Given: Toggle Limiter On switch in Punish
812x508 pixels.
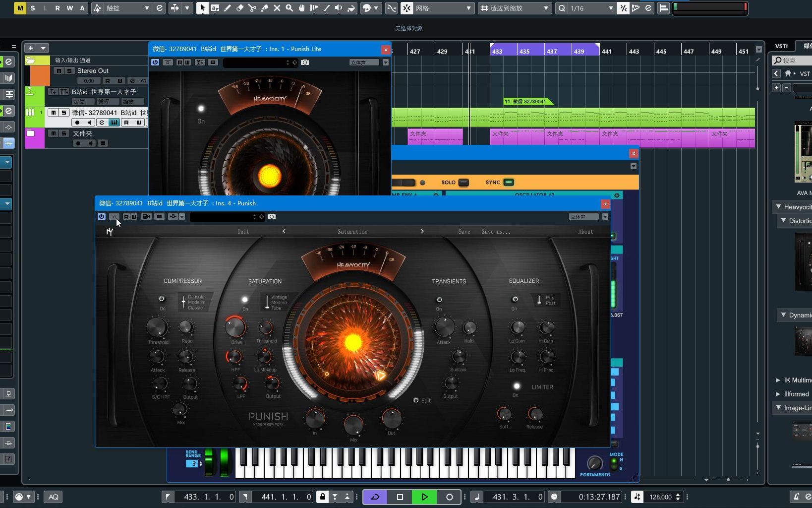Looking at the screenshot, I should point(517,386).
